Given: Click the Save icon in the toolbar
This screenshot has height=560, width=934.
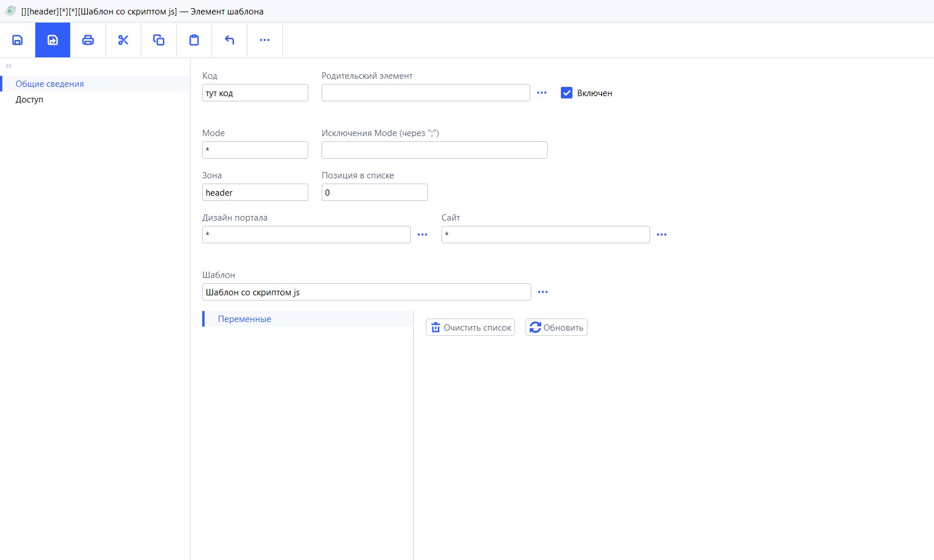Looking at the screenshot, I should (x=17, y=40).
